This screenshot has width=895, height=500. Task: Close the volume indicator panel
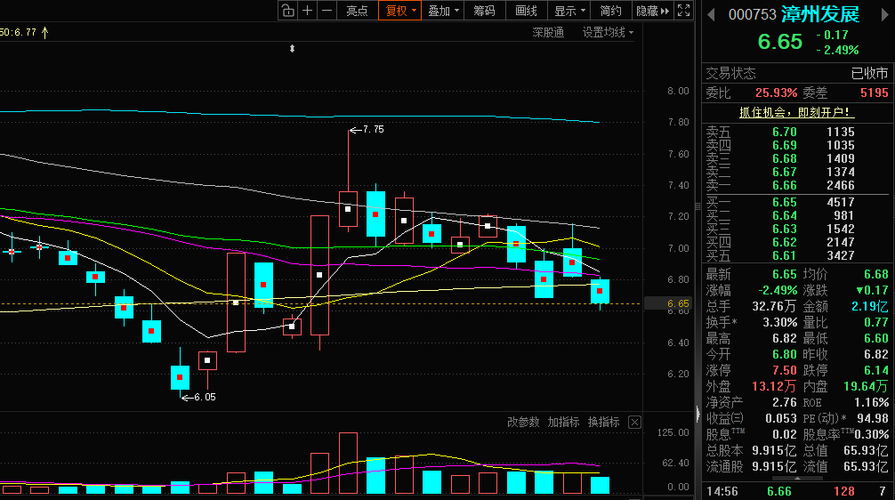pyautogui.click(x=634, y=422)
